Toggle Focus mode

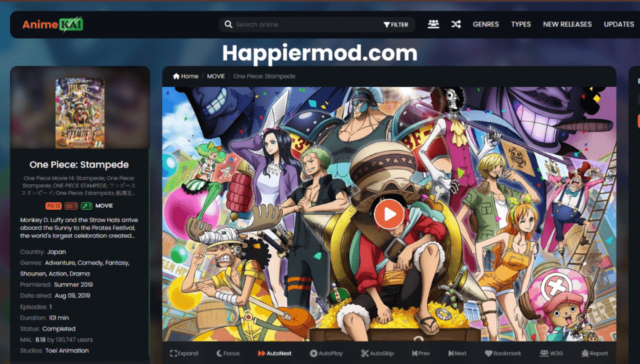(x=227, y=353)
